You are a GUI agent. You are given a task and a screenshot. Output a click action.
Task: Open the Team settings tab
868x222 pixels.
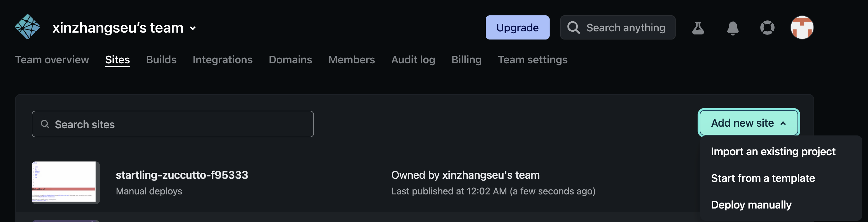pos(532,60)
